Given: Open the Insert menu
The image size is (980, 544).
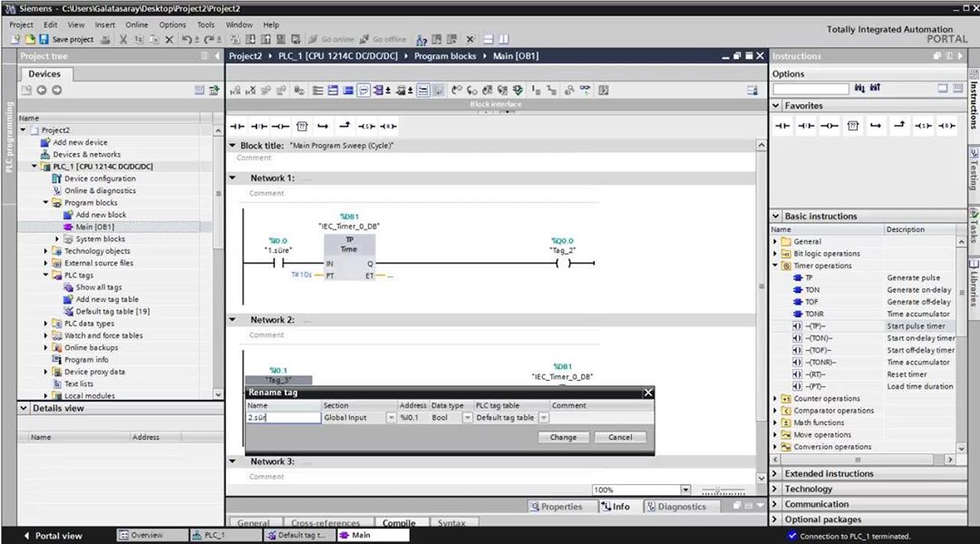Looking at the screenshot, I should (105, 25).
